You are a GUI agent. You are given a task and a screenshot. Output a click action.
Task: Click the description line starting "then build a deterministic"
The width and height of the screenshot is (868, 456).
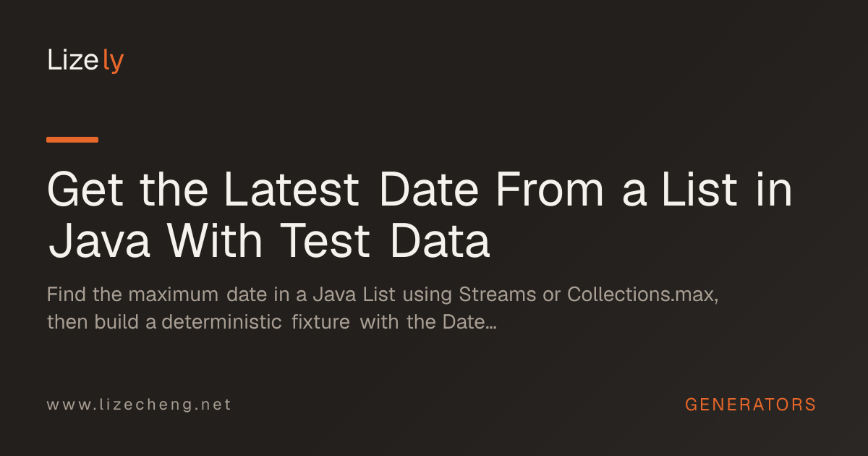[x=271, y=322]
